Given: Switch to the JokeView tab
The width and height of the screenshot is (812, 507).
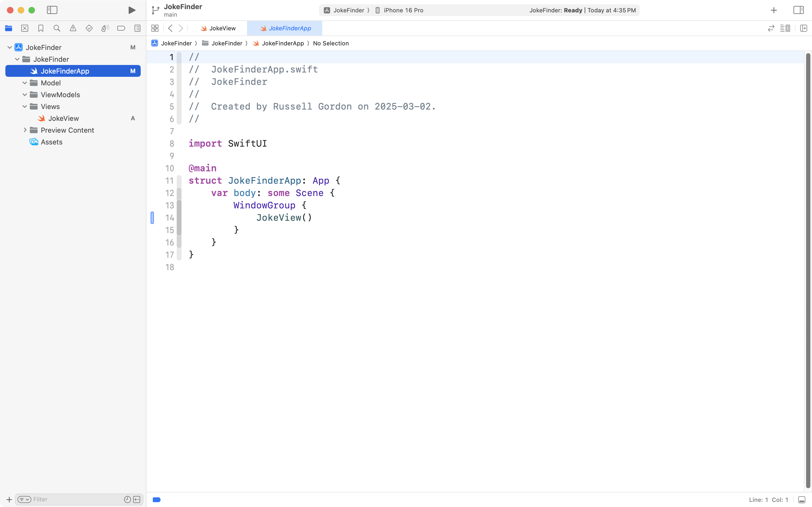Looking at the screenshot, I should click(x=218, y=28).
